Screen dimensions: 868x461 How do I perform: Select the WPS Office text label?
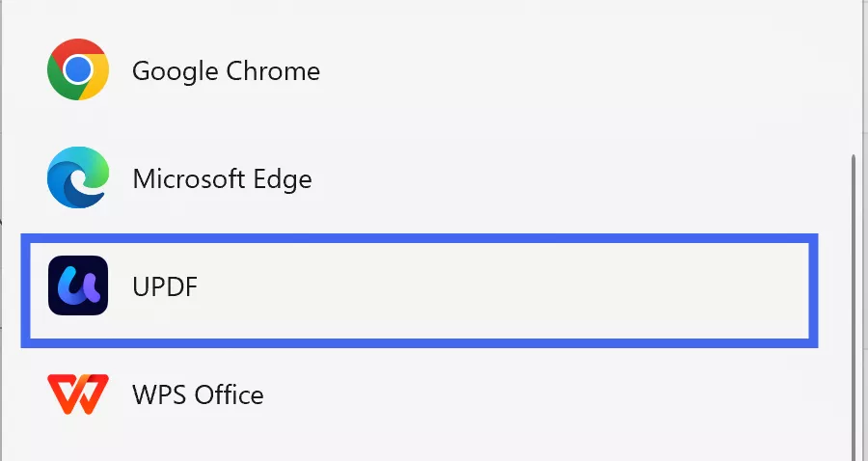(198, 394)
